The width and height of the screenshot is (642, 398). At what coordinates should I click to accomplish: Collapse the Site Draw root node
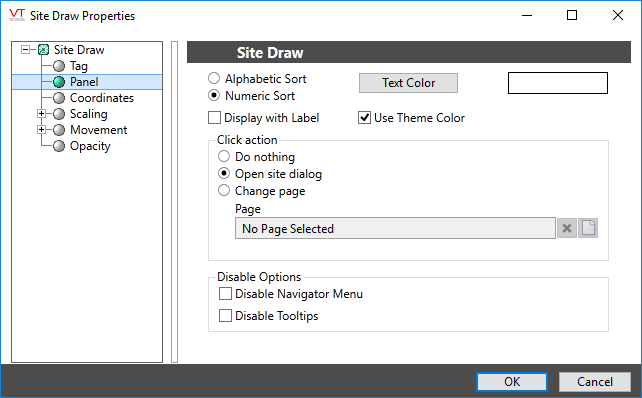[25, 50]
